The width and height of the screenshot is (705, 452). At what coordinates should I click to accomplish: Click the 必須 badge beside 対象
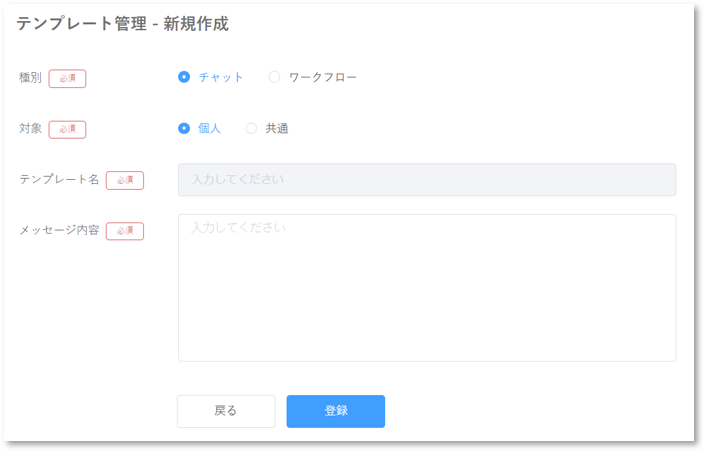pos(67,129)
